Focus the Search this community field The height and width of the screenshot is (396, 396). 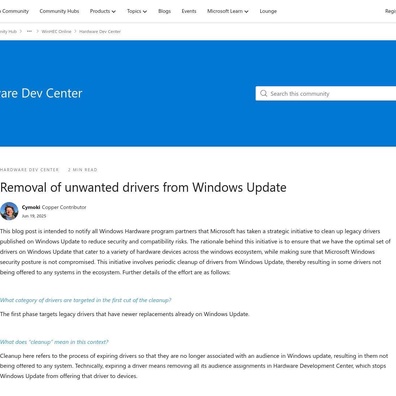click(x=326, y=93)
